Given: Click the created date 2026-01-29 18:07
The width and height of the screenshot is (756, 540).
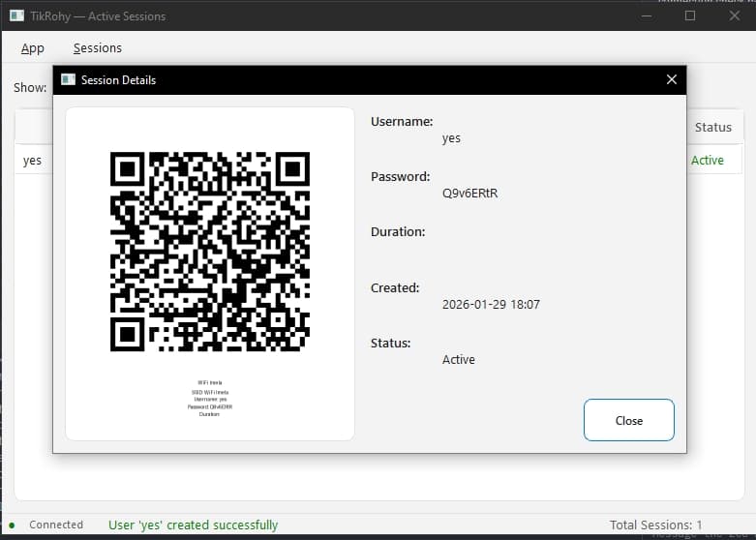Looking at the screenshot, I should [491, 304].
